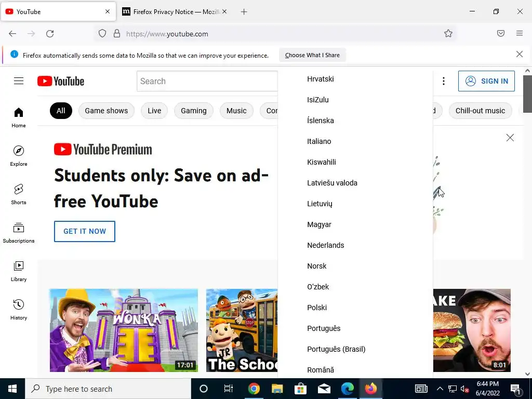532x399 pixels.
Task: Open Firefox application menu
Action: click(520, 33)
